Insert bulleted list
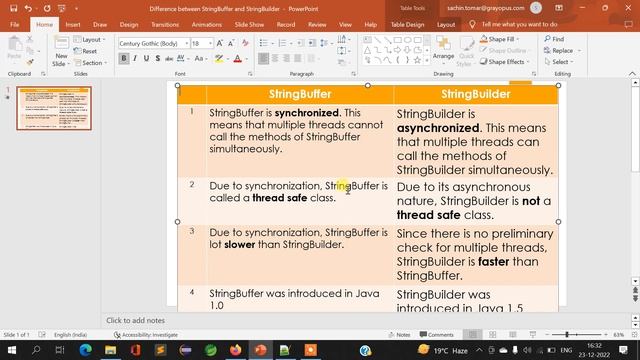The height and width of the screenshot is (360, 640). point(263,43)
